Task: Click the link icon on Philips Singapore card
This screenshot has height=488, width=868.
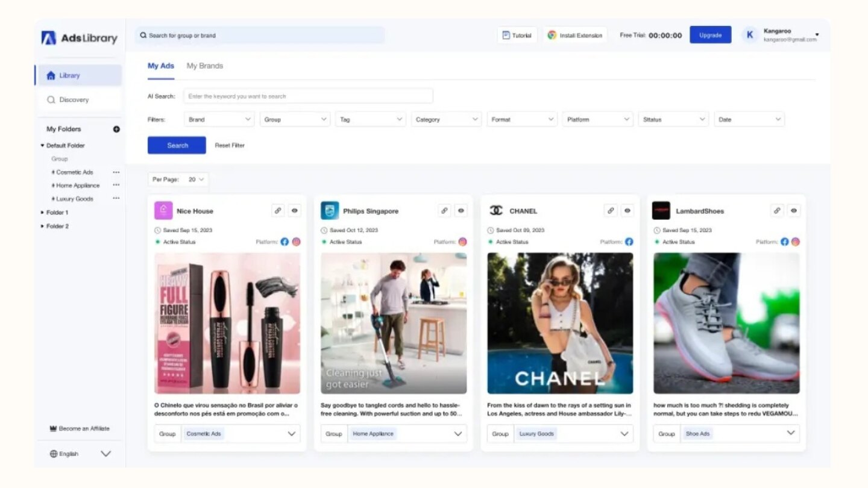Action: tap(444, 210)
